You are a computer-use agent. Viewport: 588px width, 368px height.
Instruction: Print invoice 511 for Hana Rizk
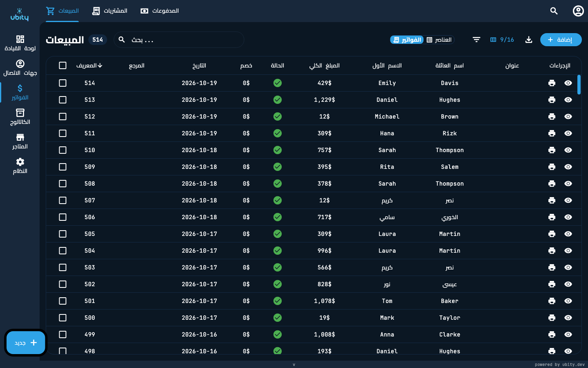pyautogui.click(x=552, y=133)
